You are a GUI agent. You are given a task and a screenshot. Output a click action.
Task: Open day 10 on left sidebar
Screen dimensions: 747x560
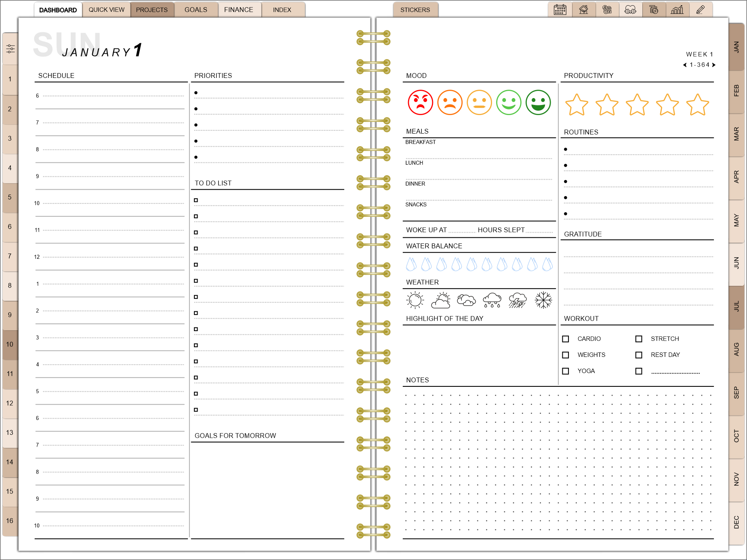[x=10, y=344]
